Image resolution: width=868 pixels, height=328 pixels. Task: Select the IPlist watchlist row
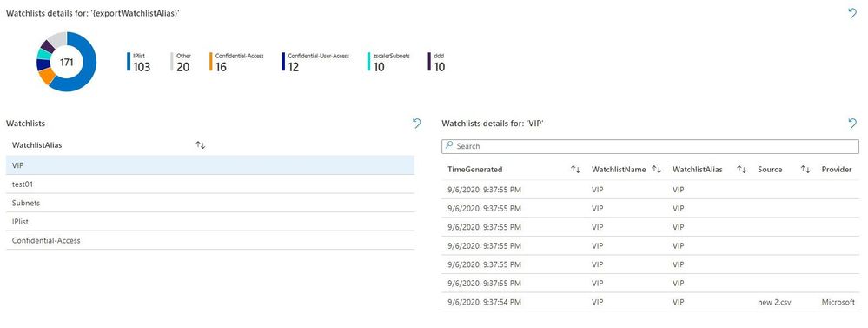209,222
